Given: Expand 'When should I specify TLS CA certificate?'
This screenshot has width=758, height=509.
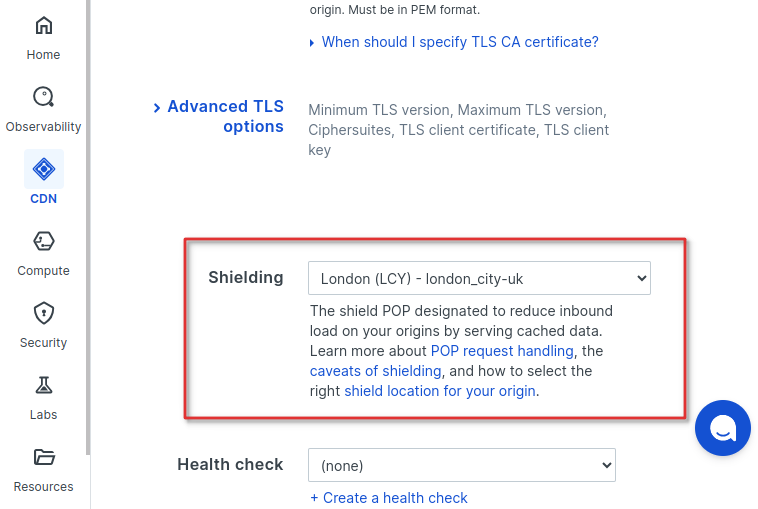Looking at the screenshot, I should click(x=460, y=42).
